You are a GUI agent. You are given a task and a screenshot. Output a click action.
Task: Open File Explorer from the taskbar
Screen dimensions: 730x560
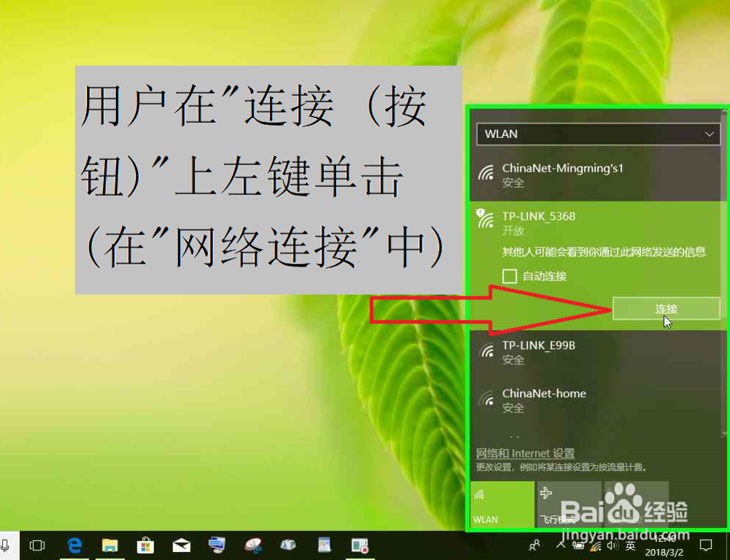pyautogui.click(x=109, y=545)
